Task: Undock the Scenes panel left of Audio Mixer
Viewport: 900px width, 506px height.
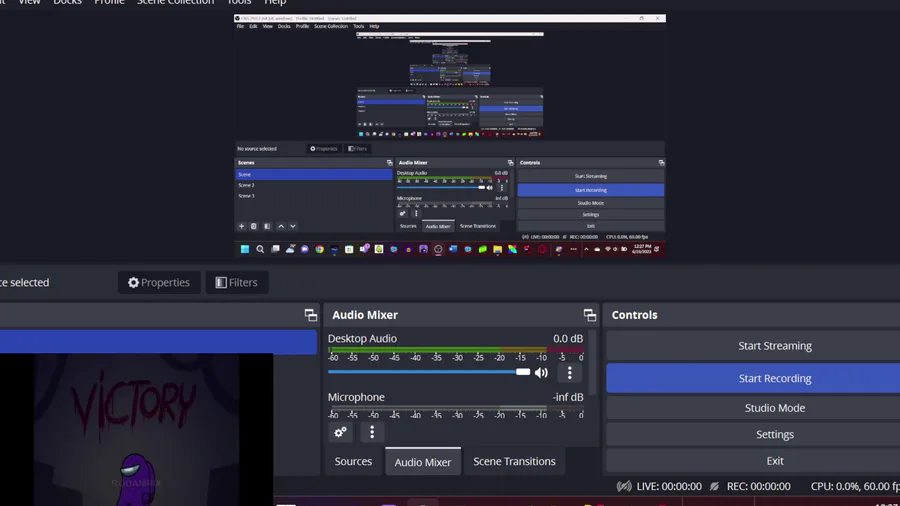Action: [311, 315]
